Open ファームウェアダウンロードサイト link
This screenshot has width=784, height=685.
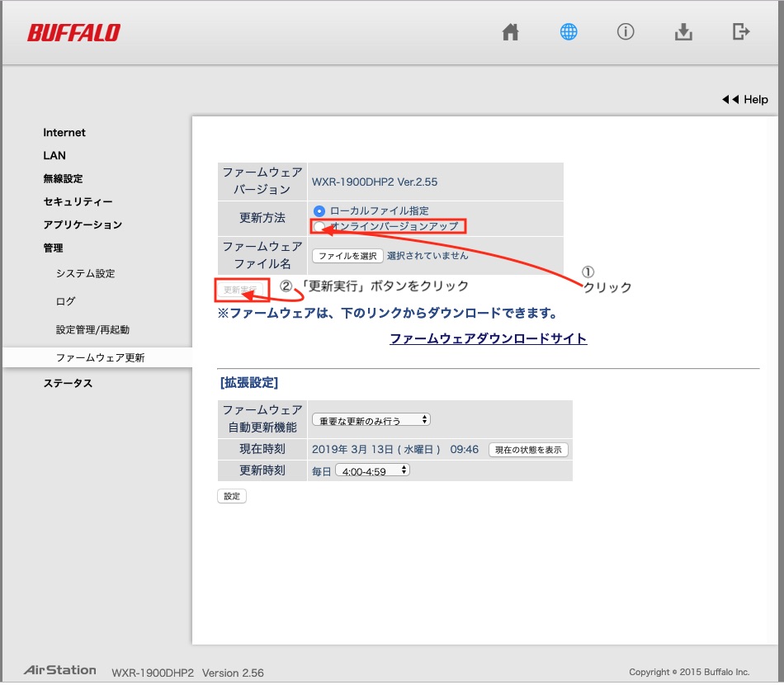[x=488, y=339]
